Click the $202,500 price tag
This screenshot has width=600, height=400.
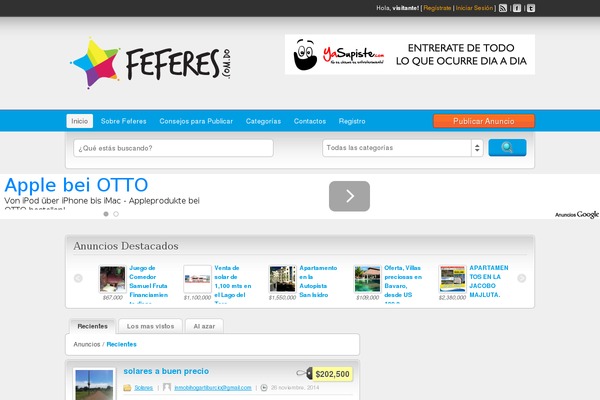click(x=332, y=374)
